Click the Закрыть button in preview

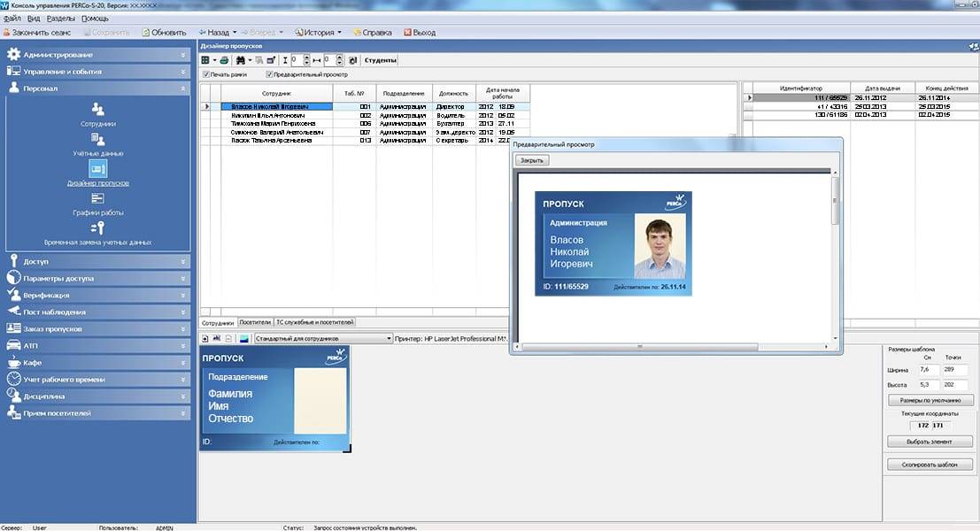click(x=533, y=160)
